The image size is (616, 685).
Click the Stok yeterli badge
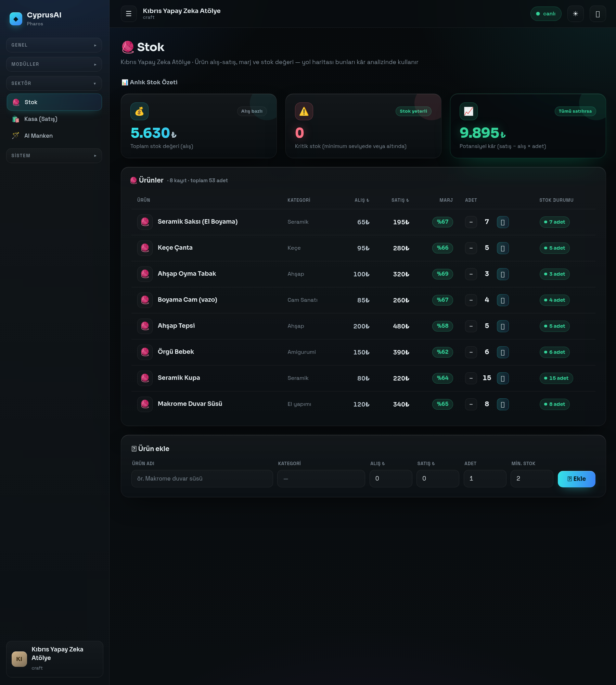[413, 111]
